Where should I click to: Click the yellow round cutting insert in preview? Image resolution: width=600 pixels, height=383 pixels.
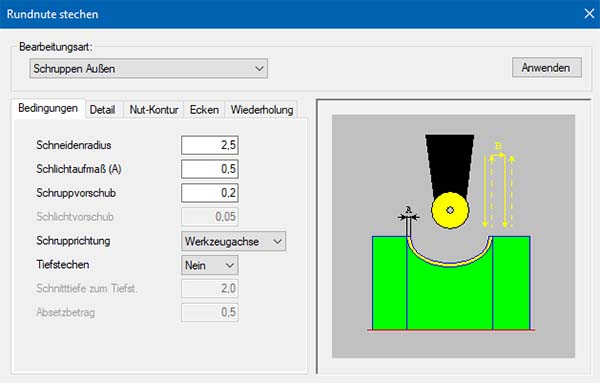point(450,210)
